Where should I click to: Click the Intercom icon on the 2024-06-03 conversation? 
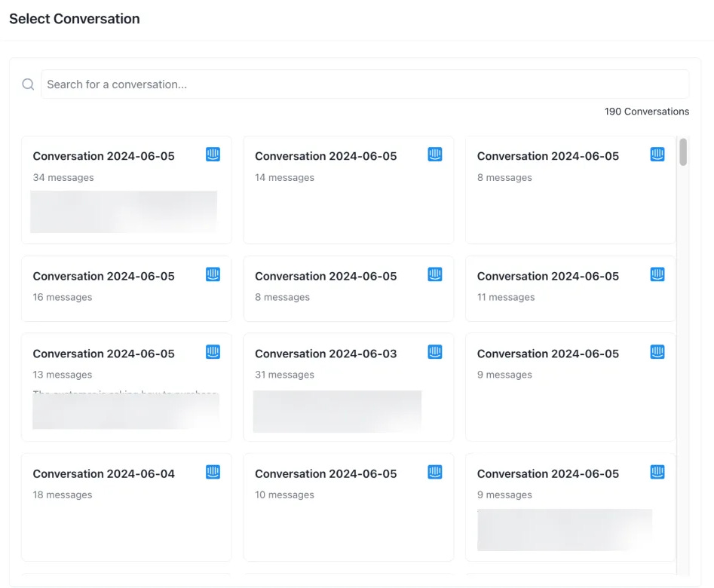(x=435, y=351)
